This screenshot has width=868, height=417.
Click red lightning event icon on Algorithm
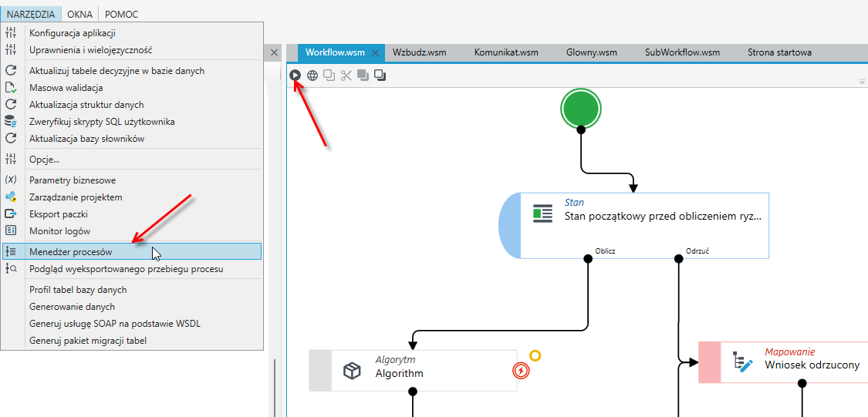click(x=520, y=371)
